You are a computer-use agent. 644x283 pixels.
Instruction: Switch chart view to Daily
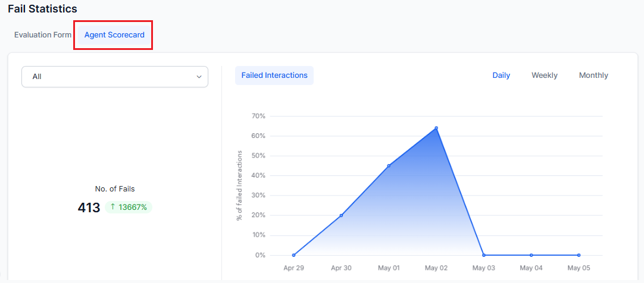(501, 76)
